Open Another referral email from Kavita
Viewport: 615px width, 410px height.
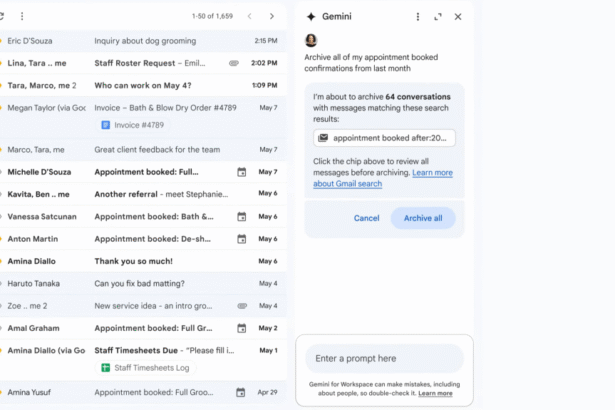[x=143, y=194]
